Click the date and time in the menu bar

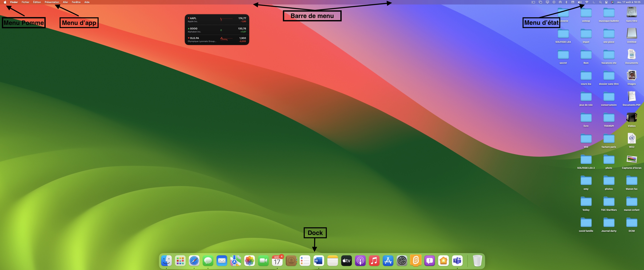point(628,2)
